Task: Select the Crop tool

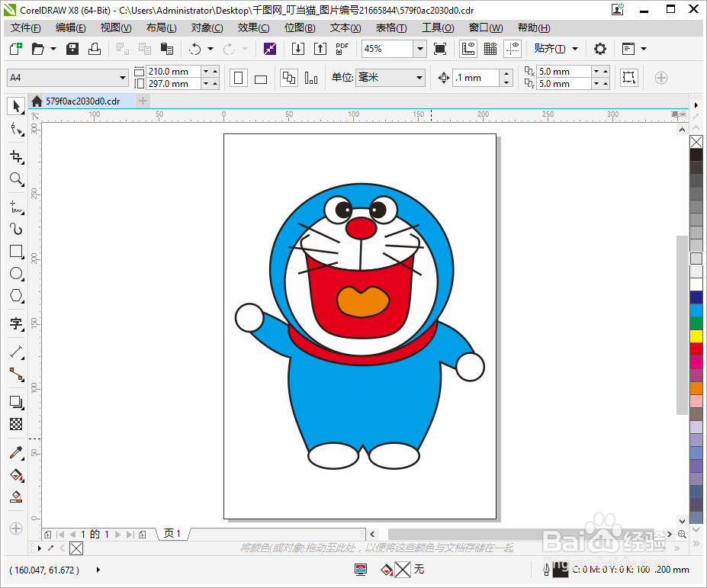Action: pos(16,157)
